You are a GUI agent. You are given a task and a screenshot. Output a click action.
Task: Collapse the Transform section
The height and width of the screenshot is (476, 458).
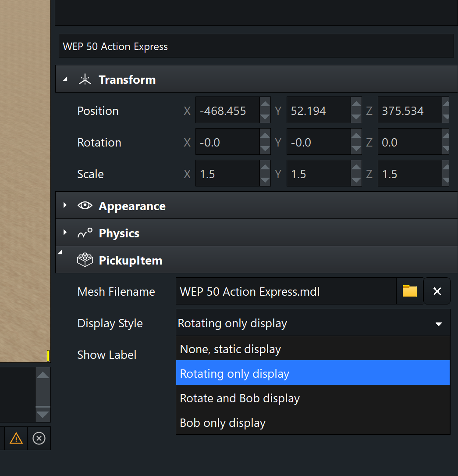[65, 79]
